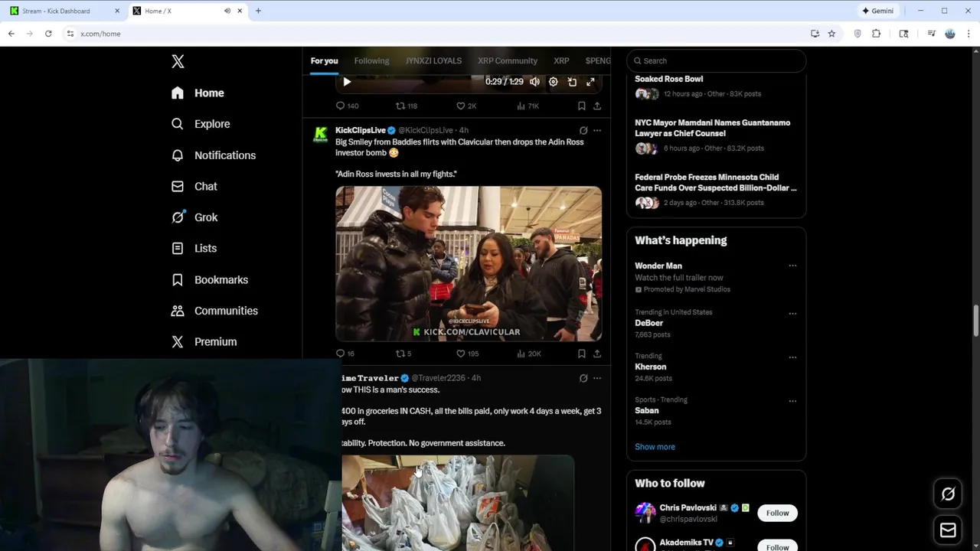Open video settings gear
Viewport: 980px width, 551px height.
(553, 82)
